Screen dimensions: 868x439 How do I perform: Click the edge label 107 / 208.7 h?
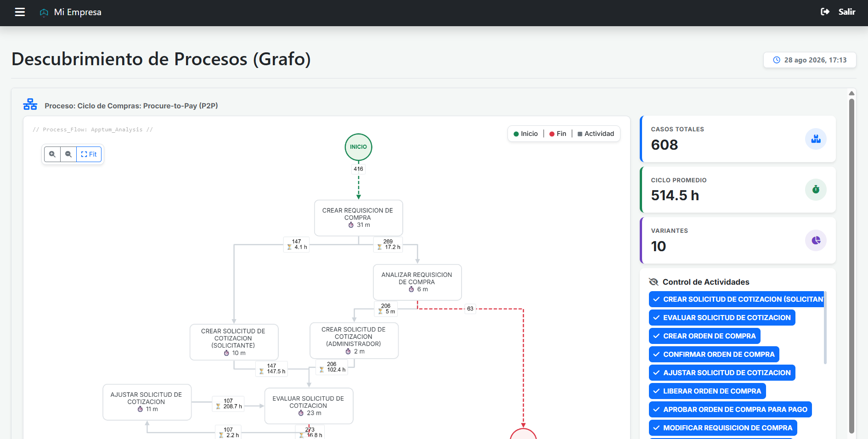click(228, 404)
